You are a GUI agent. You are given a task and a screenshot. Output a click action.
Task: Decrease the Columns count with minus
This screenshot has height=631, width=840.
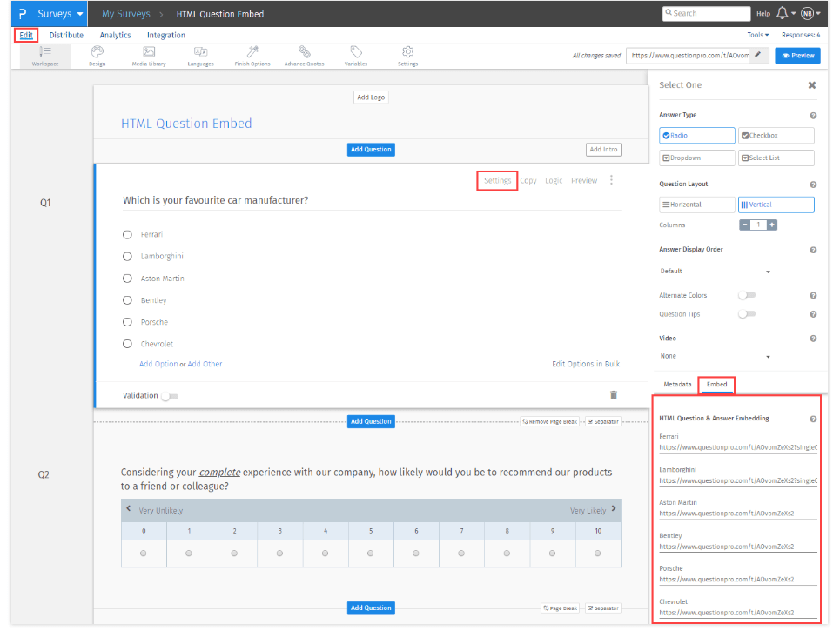coord(744,225)
